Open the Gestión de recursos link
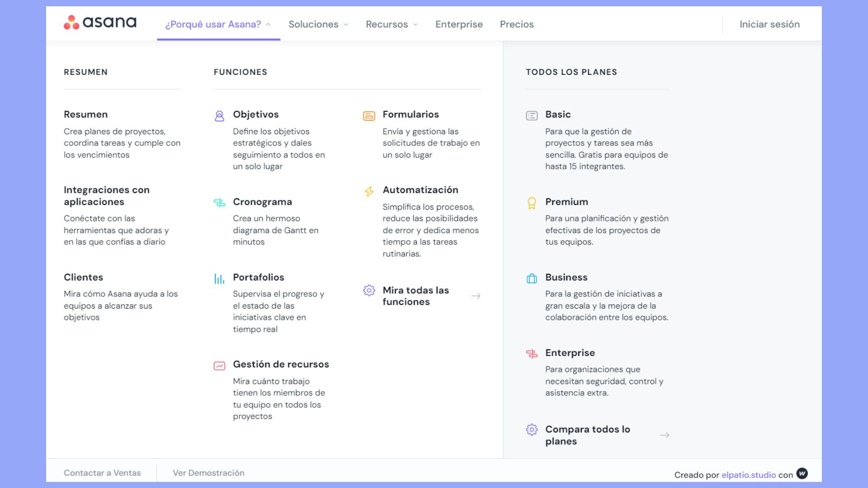This screenshot has width=868, height=488. (281, 364)
